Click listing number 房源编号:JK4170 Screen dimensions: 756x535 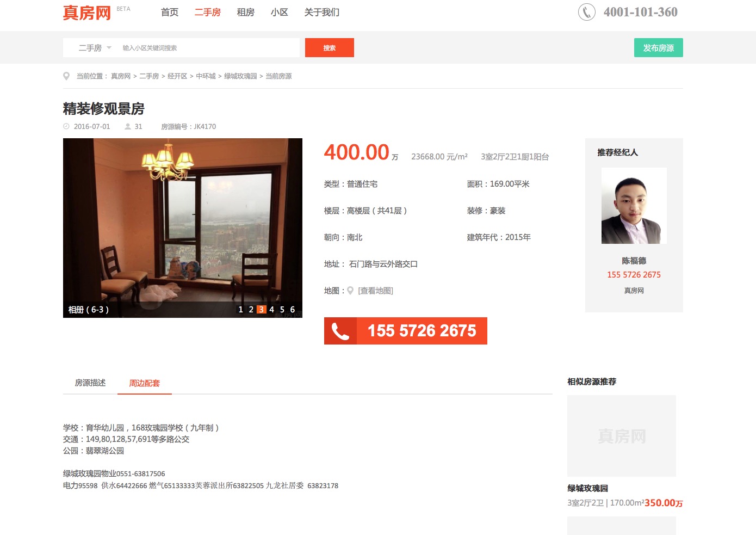[x=189, y=126]
